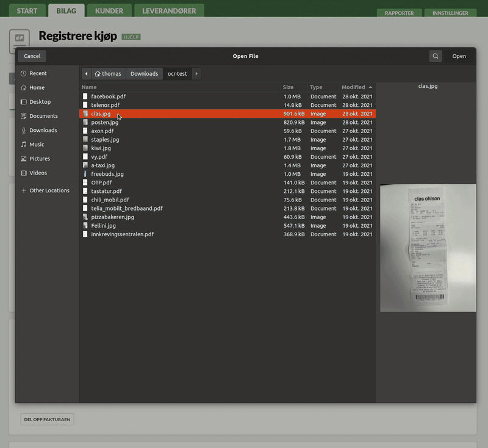Image resolution: width=488 pixels, height=448 pixels.
Task: Click the file icon of vy.pdf
Action: (85, 157)
